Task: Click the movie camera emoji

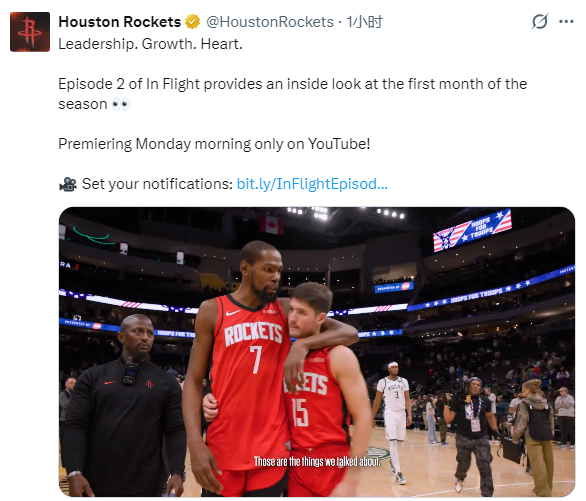Action: tap(68, 184)
